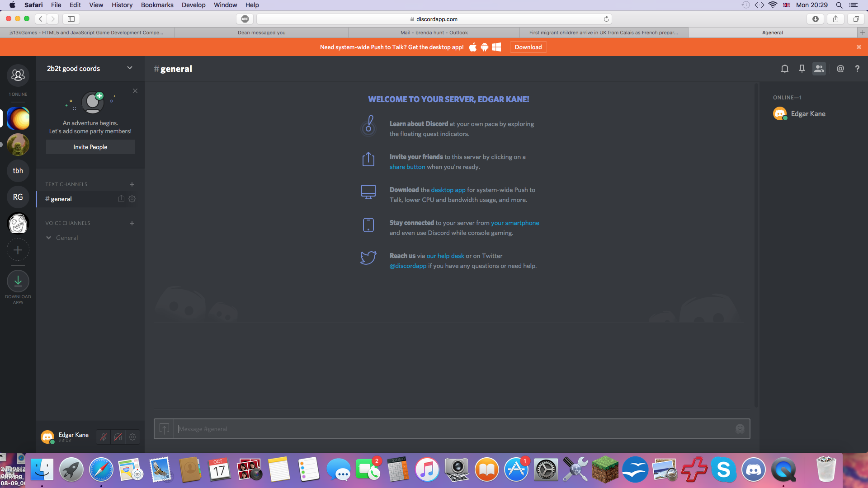Open Safari share button
The image size is (868, 488).
[835, 19]
